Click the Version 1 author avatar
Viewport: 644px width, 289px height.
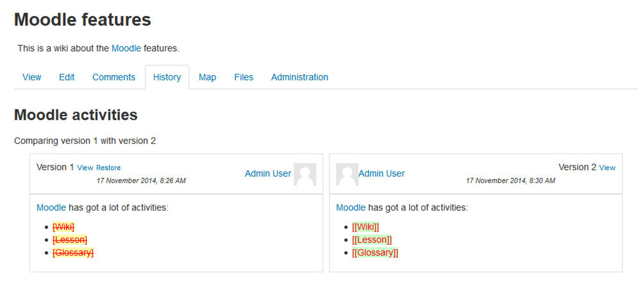tap(305, 174)
